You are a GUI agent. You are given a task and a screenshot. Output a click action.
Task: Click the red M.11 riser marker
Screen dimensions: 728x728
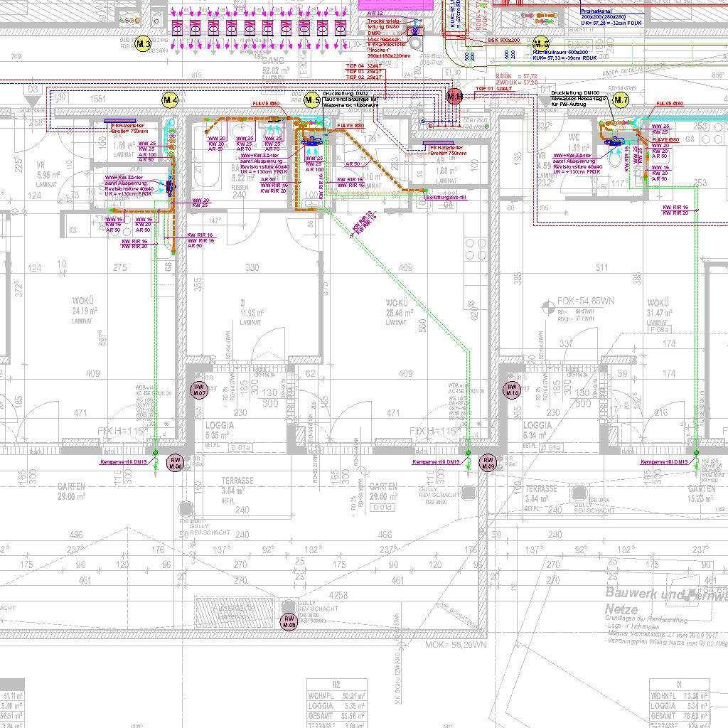(x=454, y=96)
